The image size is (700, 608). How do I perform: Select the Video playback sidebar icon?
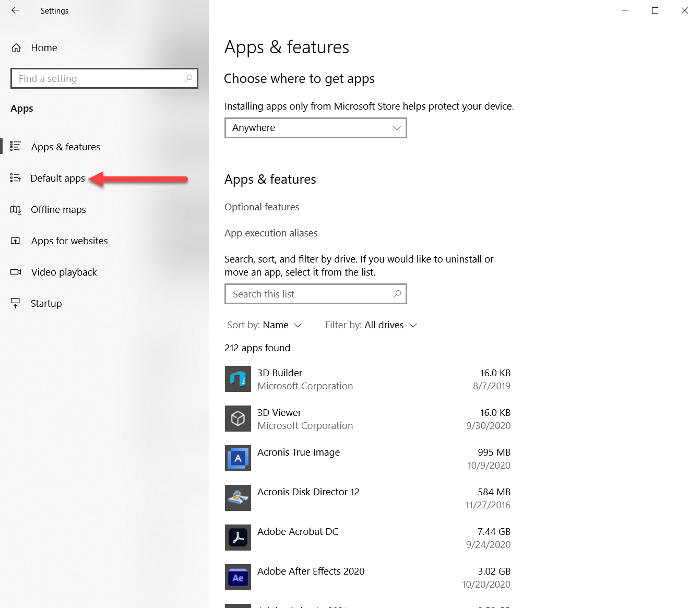tap(16, 272)
